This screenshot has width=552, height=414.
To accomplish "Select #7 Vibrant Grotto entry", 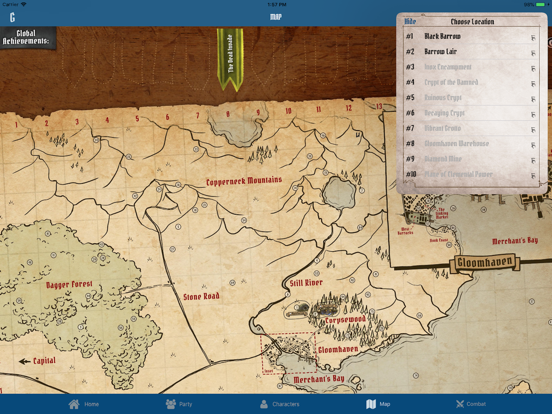I will click(x=471, y=128).
